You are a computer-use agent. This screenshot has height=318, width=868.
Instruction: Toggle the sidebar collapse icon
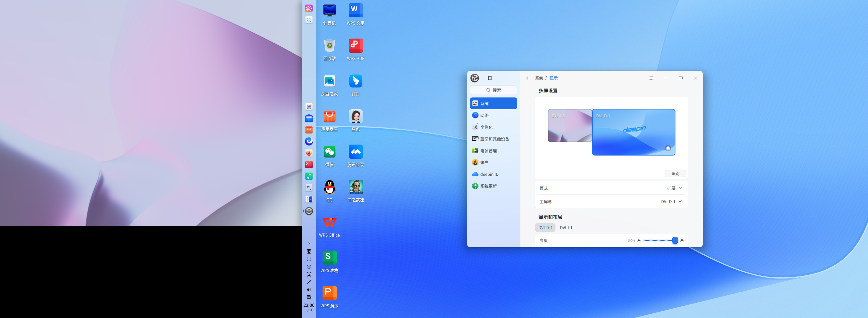[490, 78]
